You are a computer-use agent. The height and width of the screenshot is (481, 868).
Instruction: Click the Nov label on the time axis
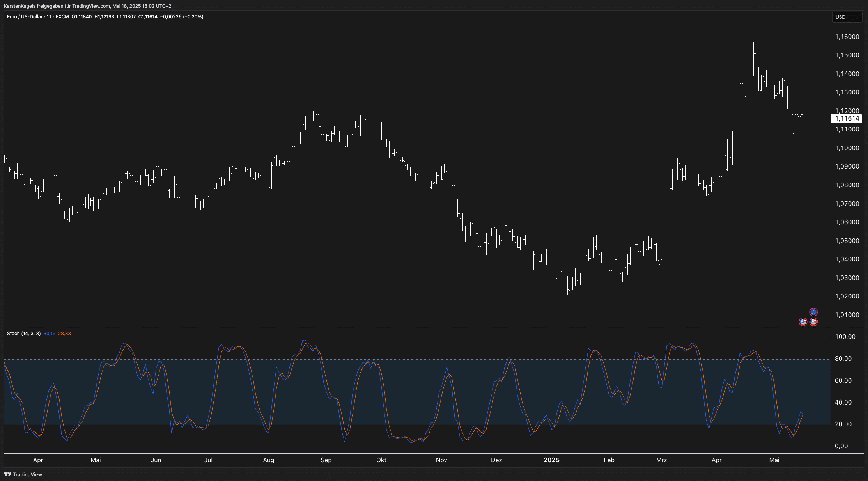(441, 460)
